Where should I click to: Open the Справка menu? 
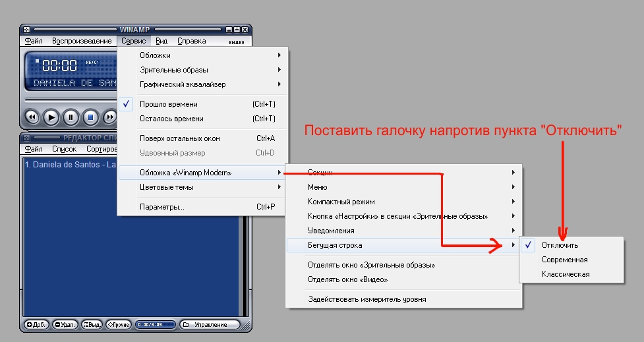[x=191, y=41]
